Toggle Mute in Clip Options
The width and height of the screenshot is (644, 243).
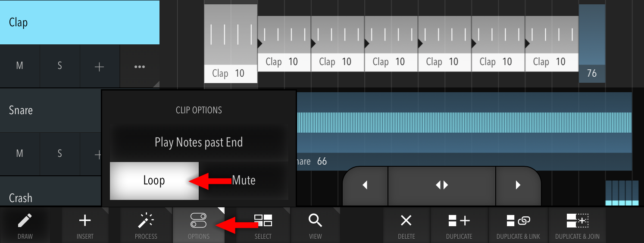point(244,181)
